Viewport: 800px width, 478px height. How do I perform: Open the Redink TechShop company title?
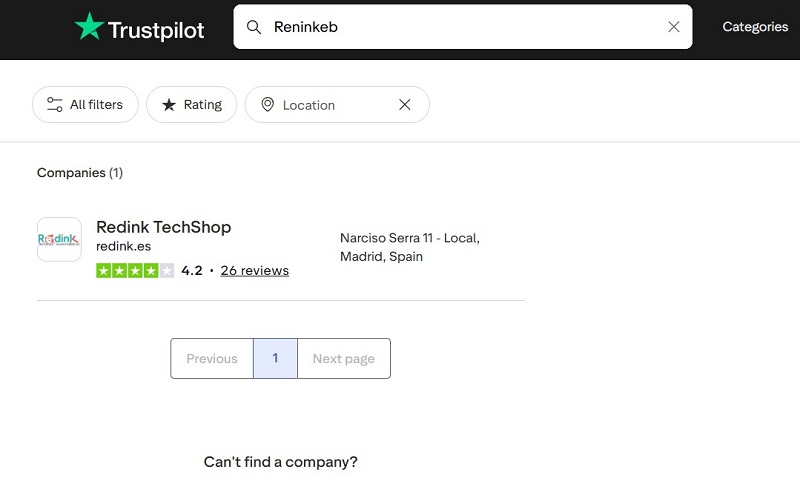click(163, 227)
